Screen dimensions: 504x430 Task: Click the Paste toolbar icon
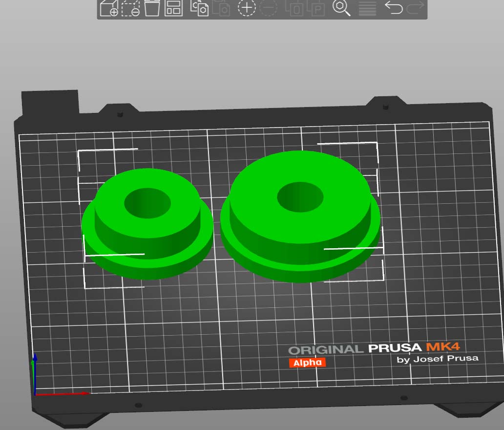tap(221, 8)
